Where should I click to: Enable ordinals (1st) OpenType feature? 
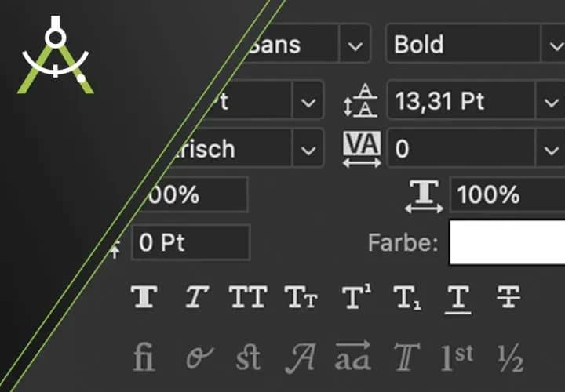457,358
